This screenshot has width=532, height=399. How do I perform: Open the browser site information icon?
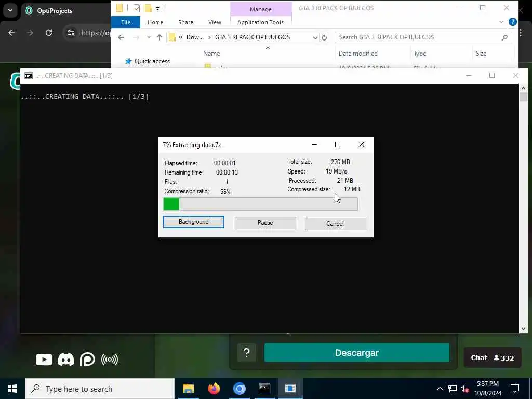pyautogui.click(x=71, y=33)
